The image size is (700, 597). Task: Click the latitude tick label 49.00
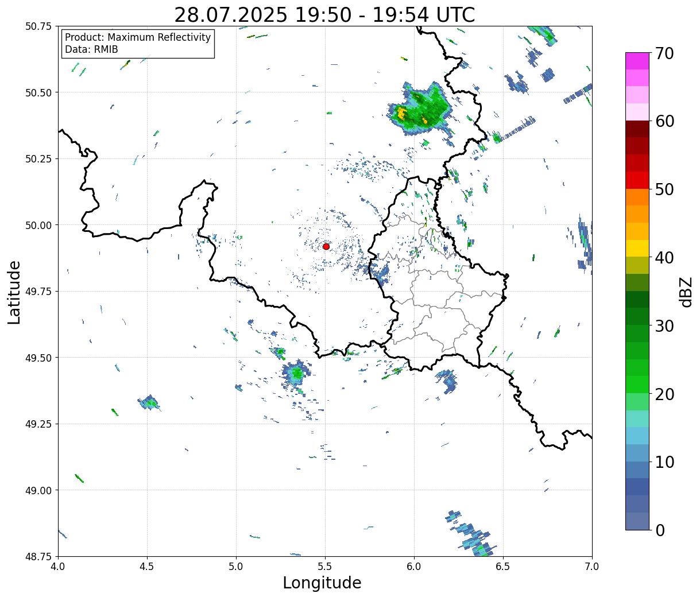(38, 490)
